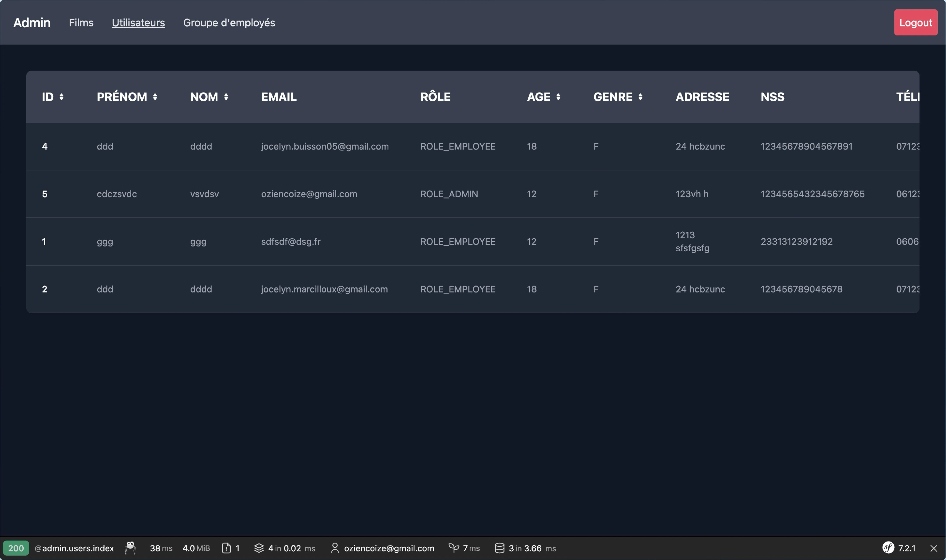946x560 pixels.
Task: Open the Groupe d'employés page
Action: (229, 23)
